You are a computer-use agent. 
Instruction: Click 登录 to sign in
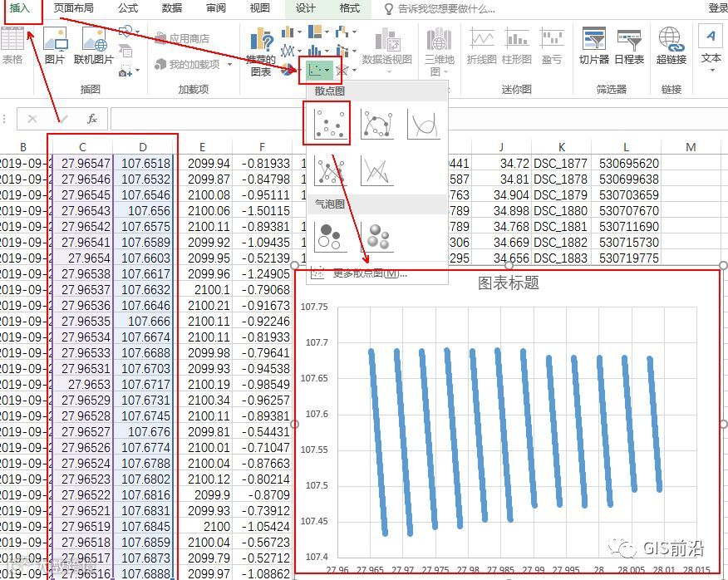pyautogui.click(x=718, y=8)
